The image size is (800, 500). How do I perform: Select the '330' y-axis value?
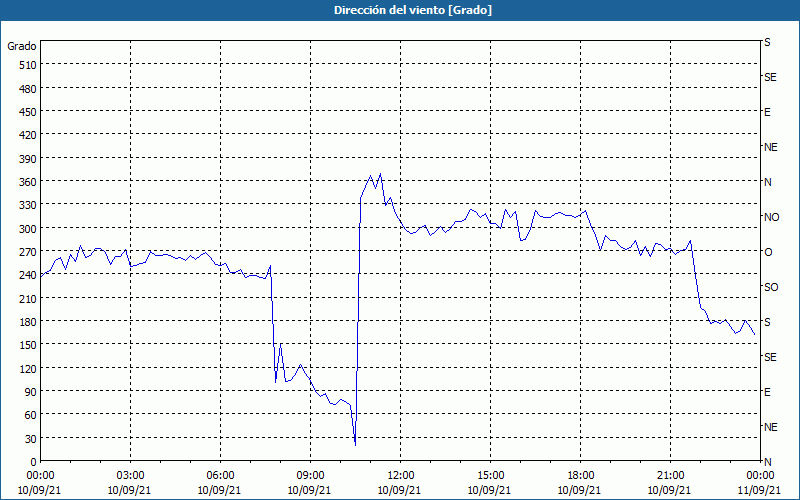[28, 205]
